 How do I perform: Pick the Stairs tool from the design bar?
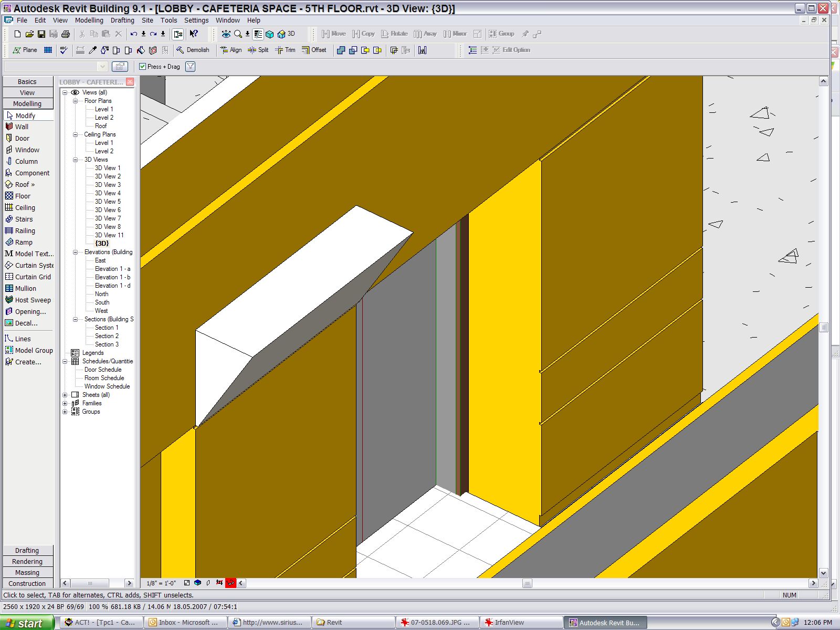click(24, 219)
